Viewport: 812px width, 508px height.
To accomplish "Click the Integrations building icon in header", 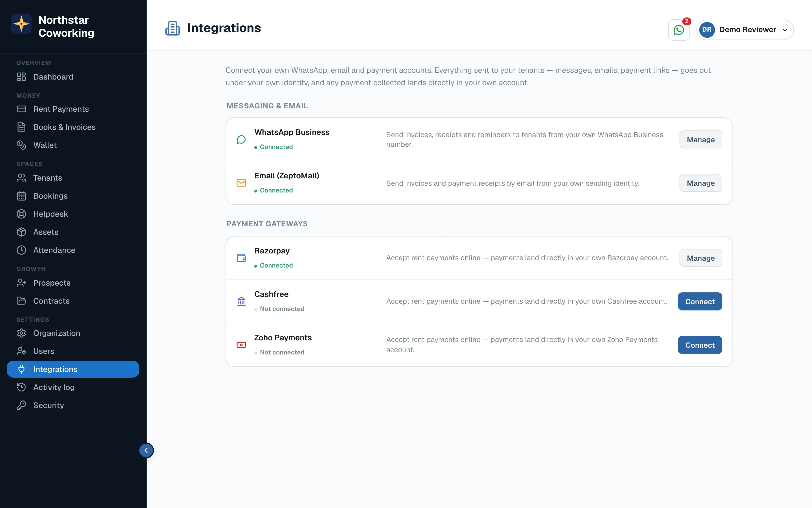I will (x=173, y=28).
